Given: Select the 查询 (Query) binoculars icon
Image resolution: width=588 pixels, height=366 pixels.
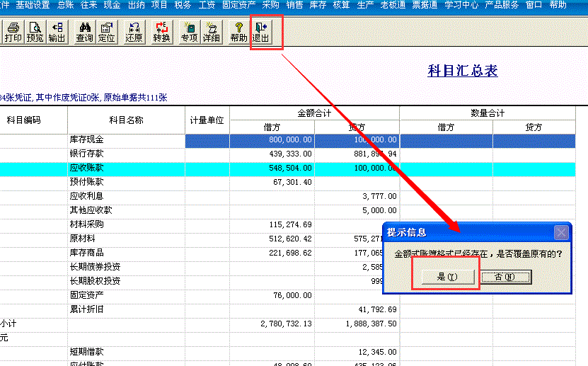Looking at the screenshot, I should (84, 33).
